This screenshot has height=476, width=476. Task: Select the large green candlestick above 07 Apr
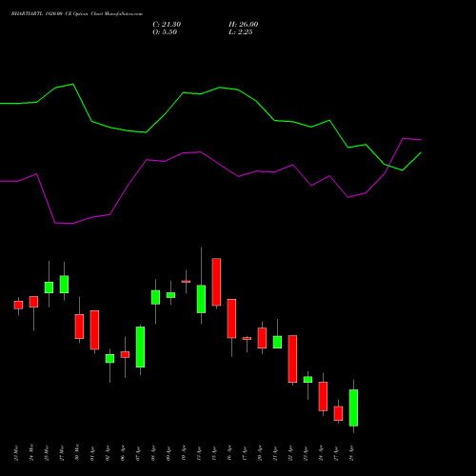point(140,347)
